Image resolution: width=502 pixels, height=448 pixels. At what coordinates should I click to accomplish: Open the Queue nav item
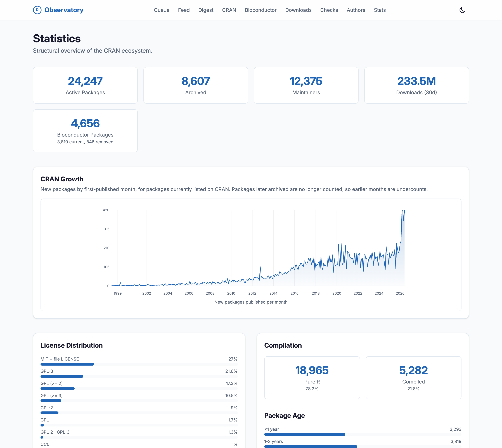pos(162,10)
